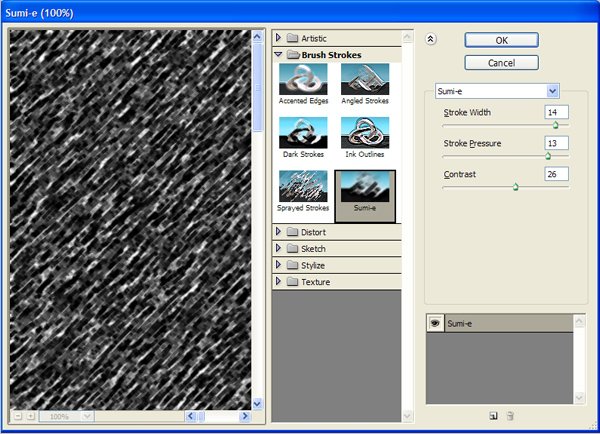Click the preview scroll up arrow
Image resolution: width=600 pixels, height=434 pixels.
coord(258,36)
